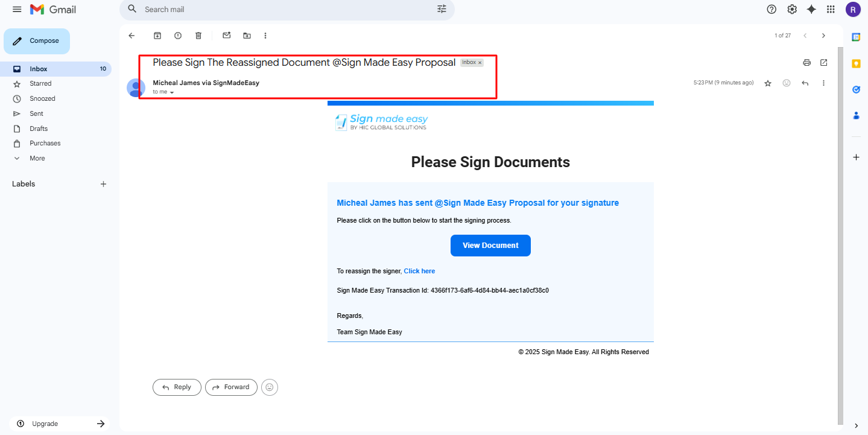Reply using the header arrow icon

click(x=805, y=83)
